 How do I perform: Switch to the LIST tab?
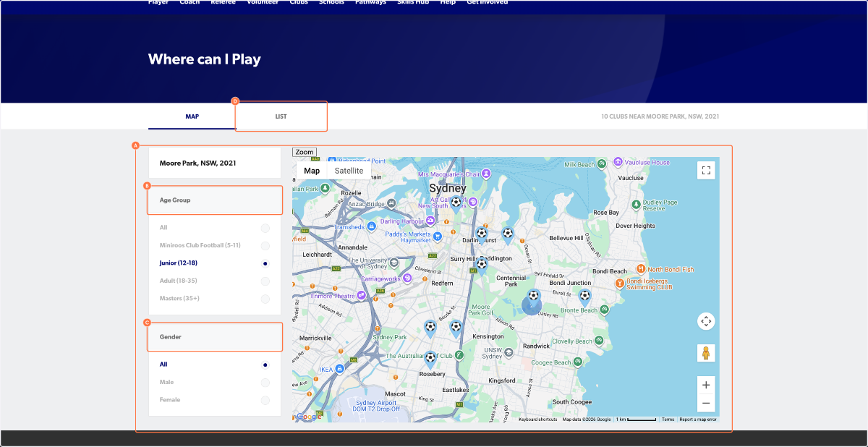(281, 116)
